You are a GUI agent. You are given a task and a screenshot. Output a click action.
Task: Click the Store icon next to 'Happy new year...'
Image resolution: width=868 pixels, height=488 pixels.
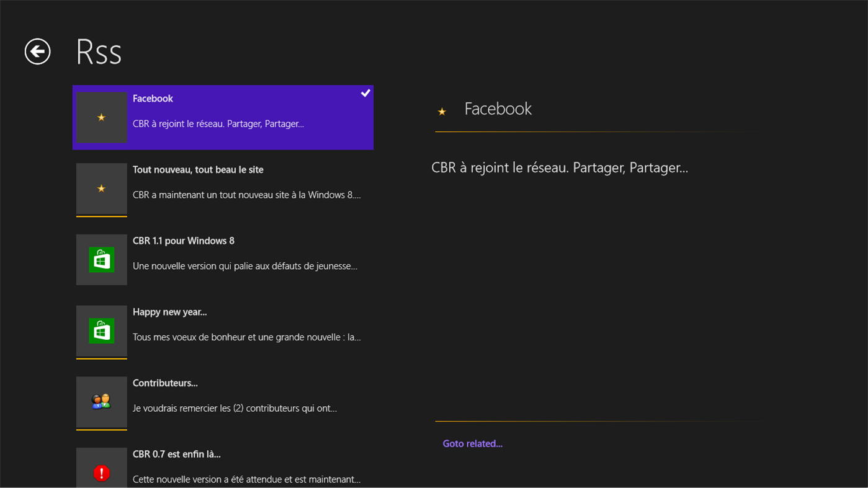101,331
